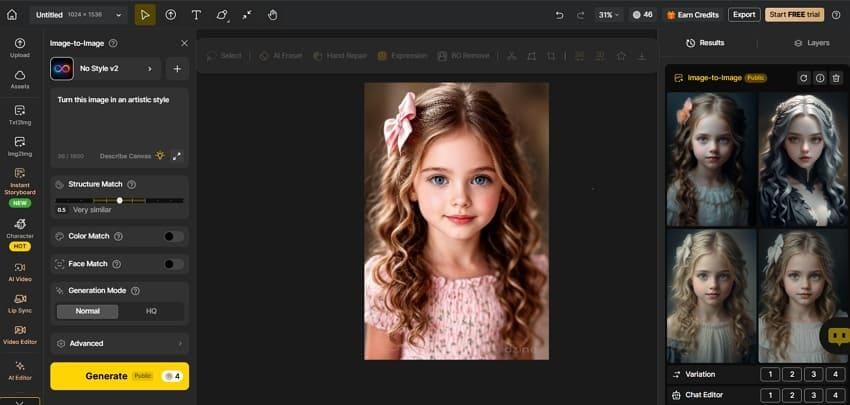Select the Text tool
Viewport: 850px width, 405px height.
pos(196,15)
